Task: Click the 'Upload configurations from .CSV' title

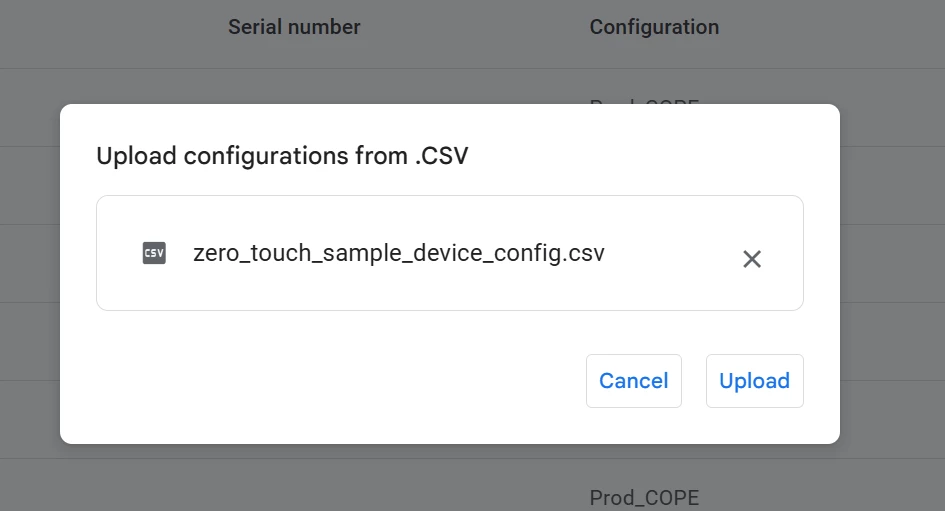Action: 282,156
